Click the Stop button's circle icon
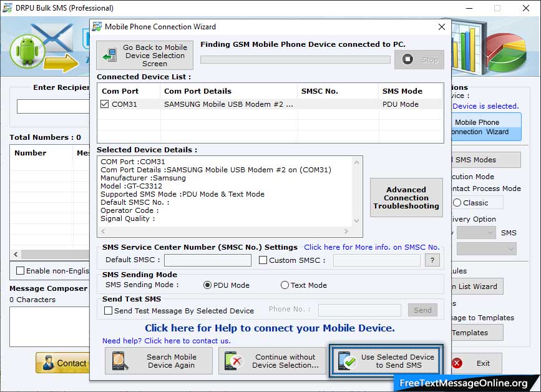541x392 pixels. pos(407,59)
